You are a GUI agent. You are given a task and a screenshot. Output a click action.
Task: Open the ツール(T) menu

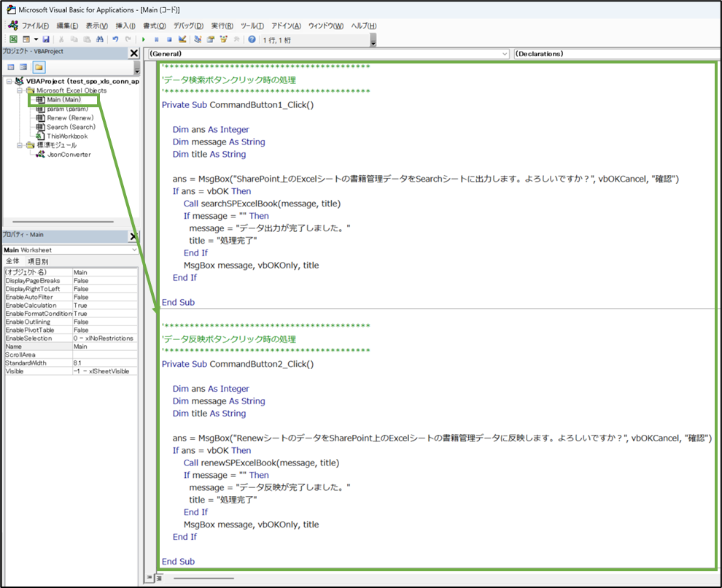click(252, 26)
